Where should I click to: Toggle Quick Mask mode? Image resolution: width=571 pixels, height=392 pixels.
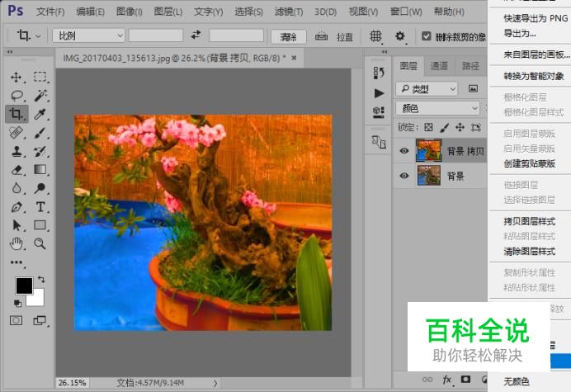[16, 320]
